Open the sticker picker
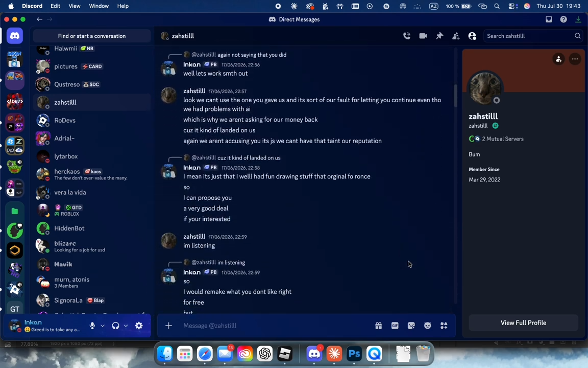The height and width of the screenshot is (368, 588). click(x=411, y=326)
